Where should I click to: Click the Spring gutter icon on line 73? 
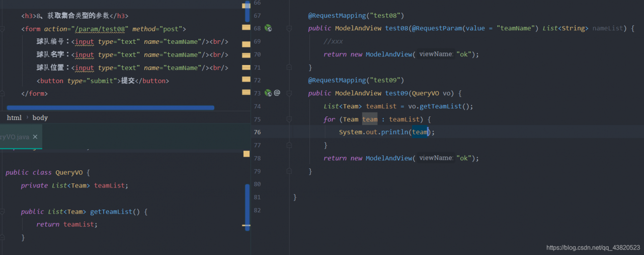pos(268,93)
